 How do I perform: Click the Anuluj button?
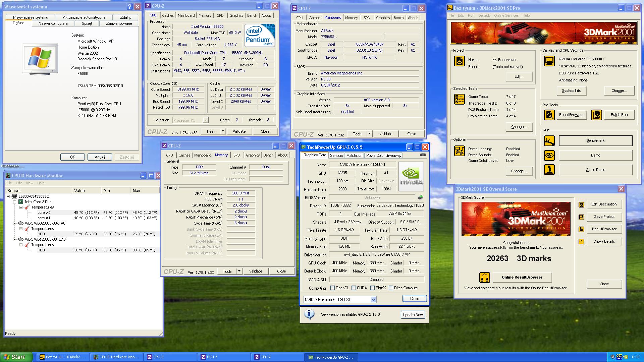point(100,157)
